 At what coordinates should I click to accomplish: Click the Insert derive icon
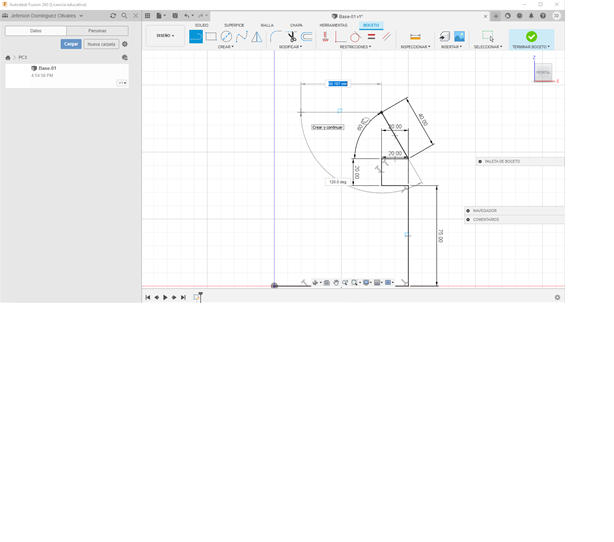click(444, 36)
